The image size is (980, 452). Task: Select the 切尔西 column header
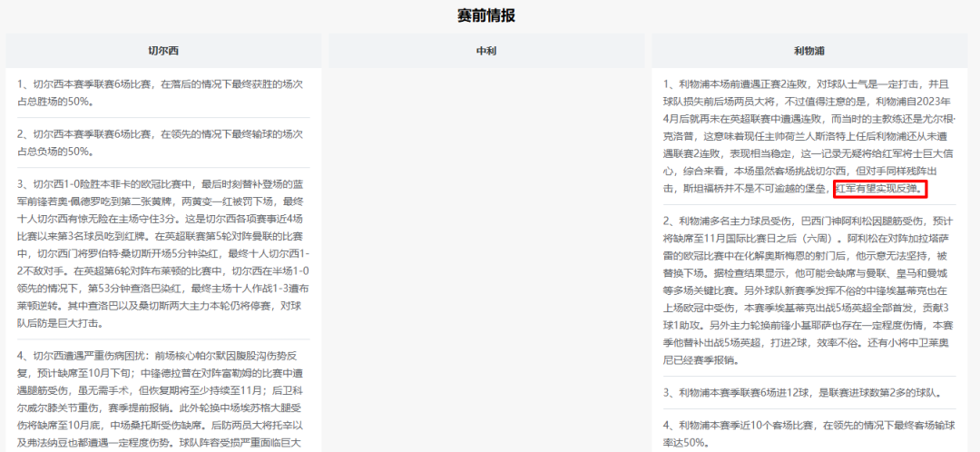163,51
